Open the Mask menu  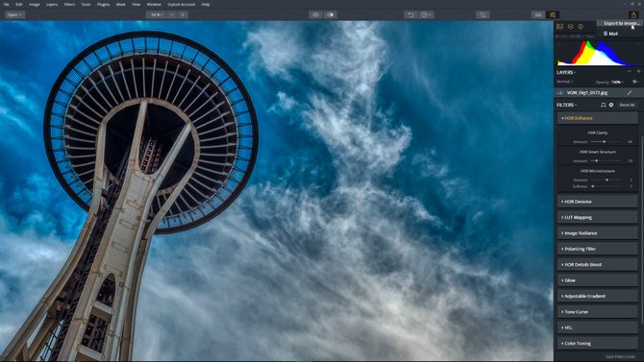pyautogui.click(x=121, y=4)
